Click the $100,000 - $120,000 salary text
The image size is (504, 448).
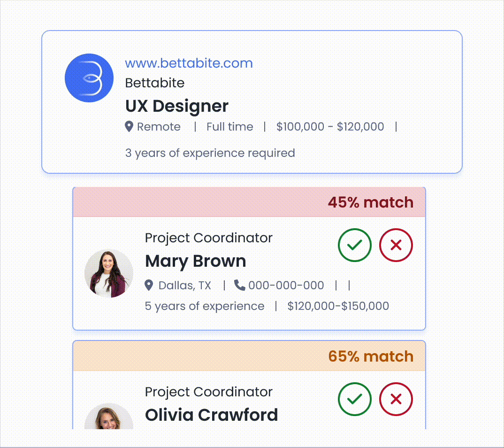pyautogui.click(x=330, y=127)
